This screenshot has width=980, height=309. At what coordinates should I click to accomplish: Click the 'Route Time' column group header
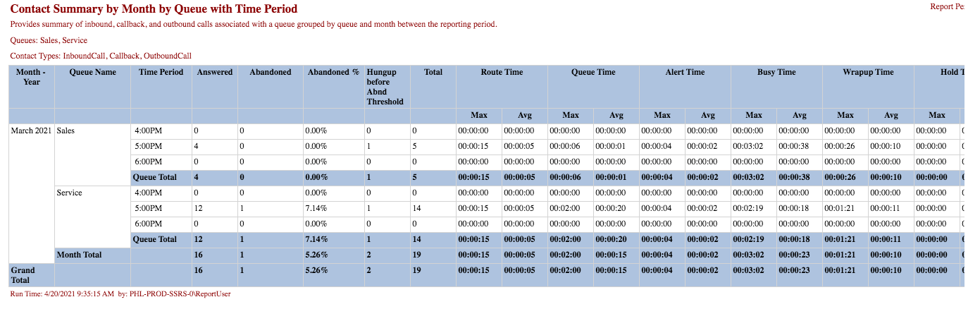[502, 72]
